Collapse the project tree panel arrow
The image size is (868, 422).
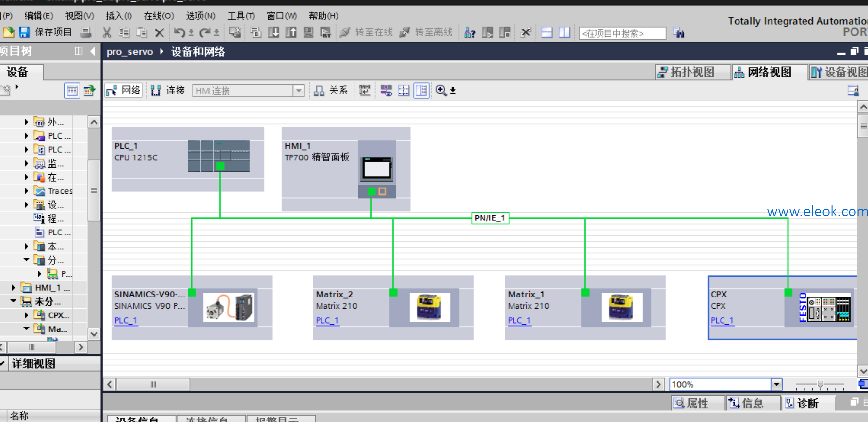point(93,51)
